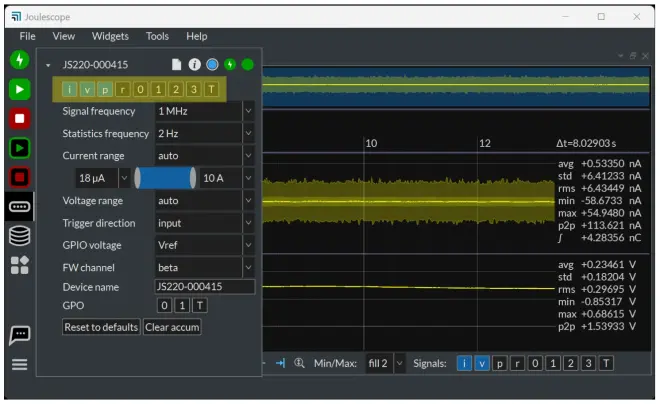Open the widgets grid icon in sidebar

(19, 265)
